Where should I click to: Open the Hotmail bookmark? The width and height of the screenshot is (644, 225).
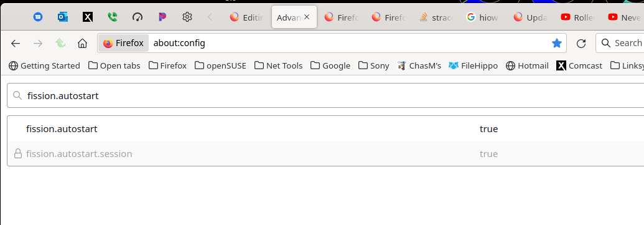tap(528, 66)
